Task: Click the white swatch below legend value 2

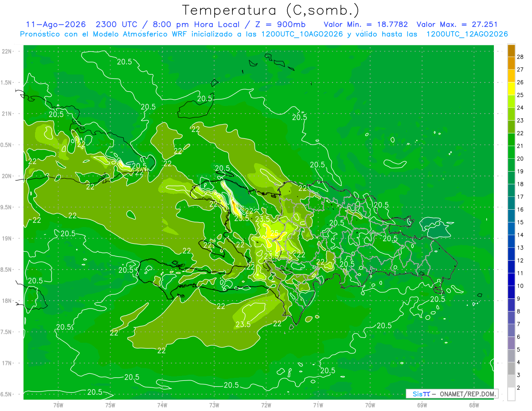Action: 511,394
